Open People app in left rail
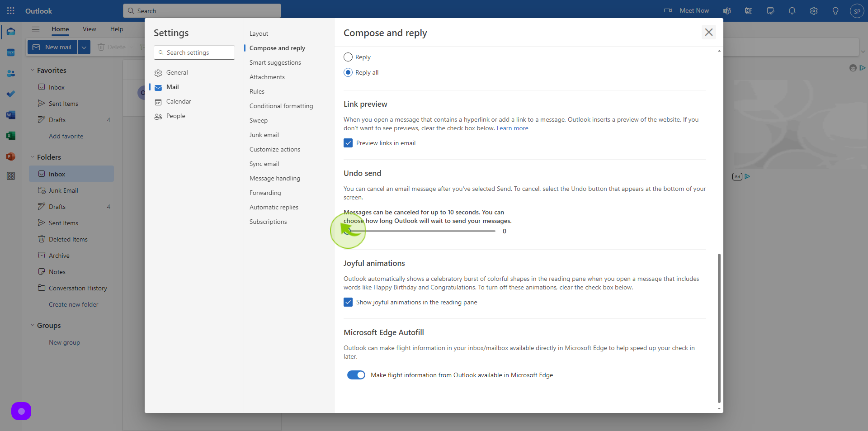Viewport: 868px width, 431px height. (11, 73)
